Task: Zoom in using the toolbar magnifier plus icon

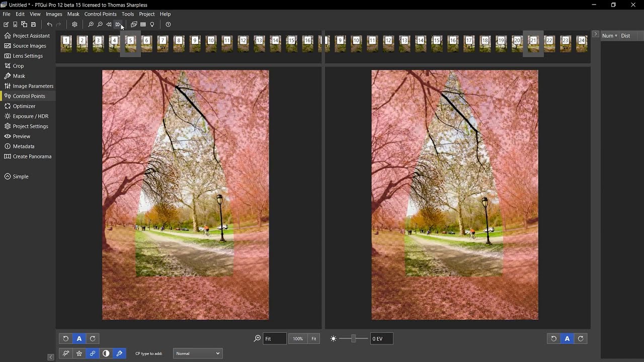Action: point(91,24)
